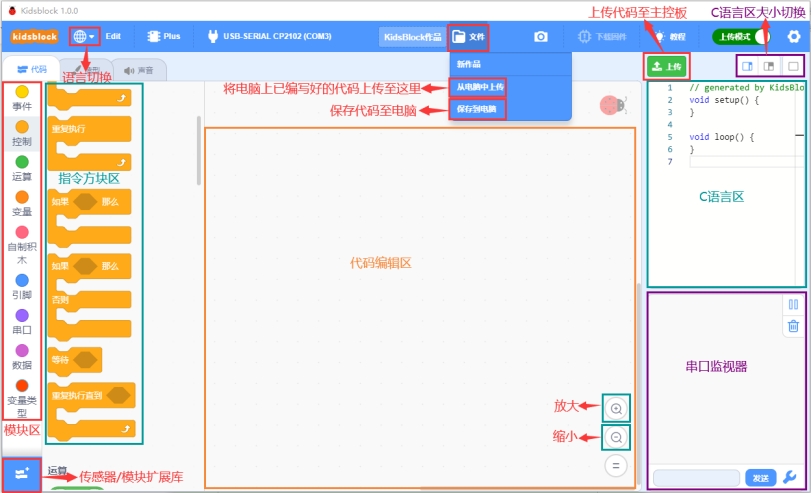
Task: Pause the serial monitor output
Action: (x=793, y=304)
